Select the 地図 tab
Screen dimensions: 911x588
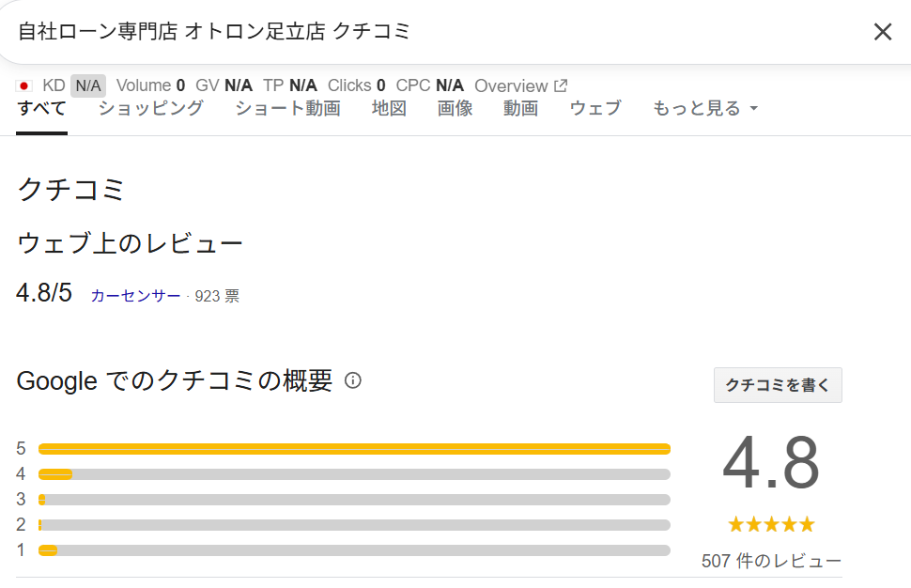389,108
